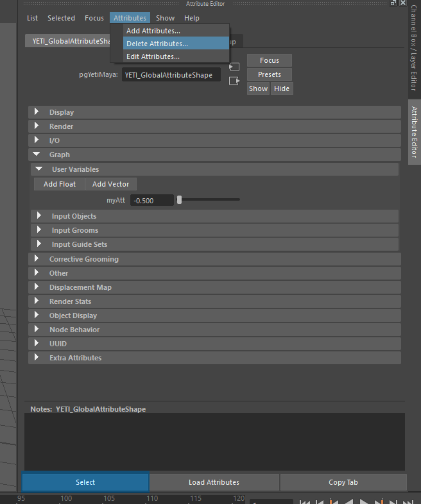This screenshot has height=504, width=421.
Task: Choose Delete Attributes from menu
Action: pos(157,44)
